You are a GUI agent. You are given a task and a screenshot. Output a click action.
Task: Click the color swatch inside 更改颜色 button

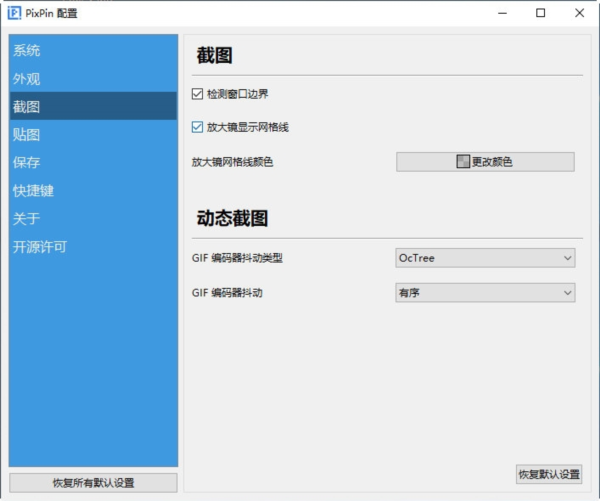click(463, 162)
